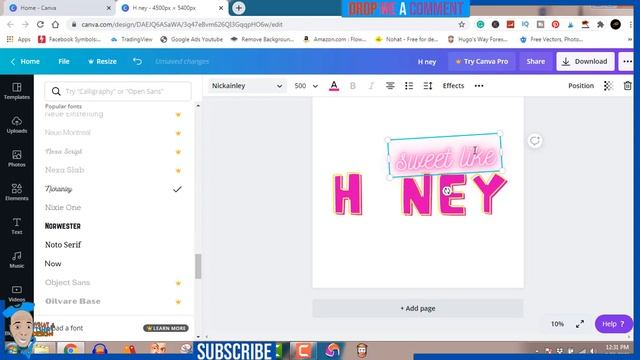Image resolution: width=640 pixels, height=360 pixels.
Task: Click the Download button
Action: 585,61
